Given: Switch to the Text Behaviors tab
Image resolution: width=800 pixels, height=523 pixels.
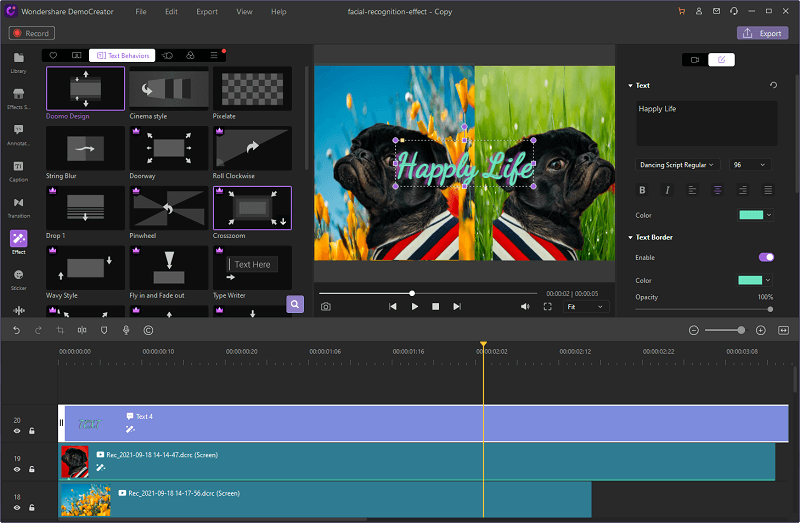Looking at the screenshot, I should point(123,56).
